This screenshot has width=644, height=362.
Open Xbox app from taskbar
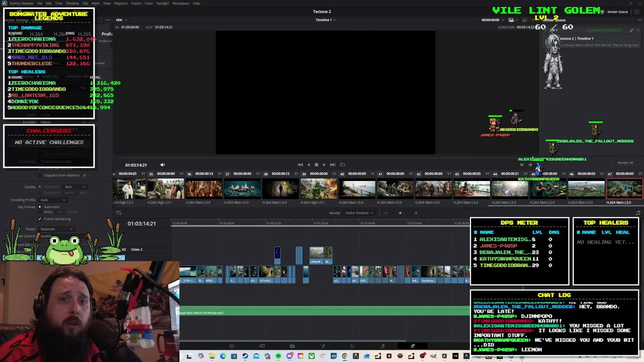pyautogui.click(x=311, y=356)
